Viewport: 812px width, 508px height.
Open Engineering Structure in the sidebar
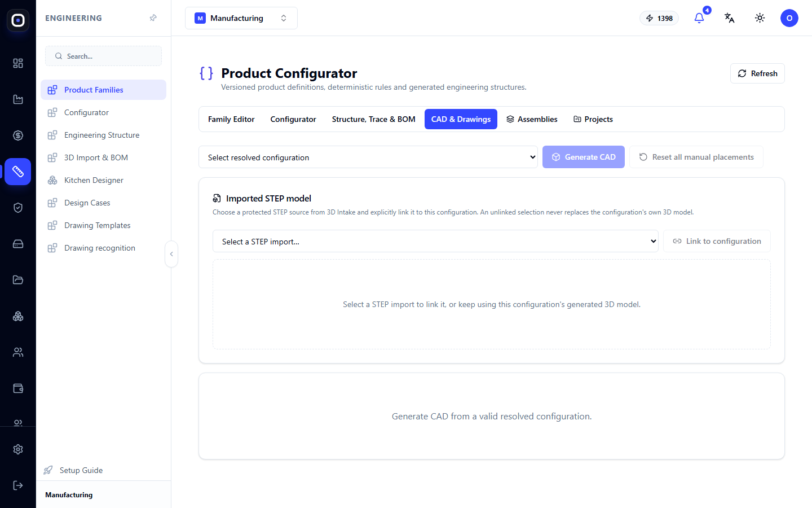[103, 135]
